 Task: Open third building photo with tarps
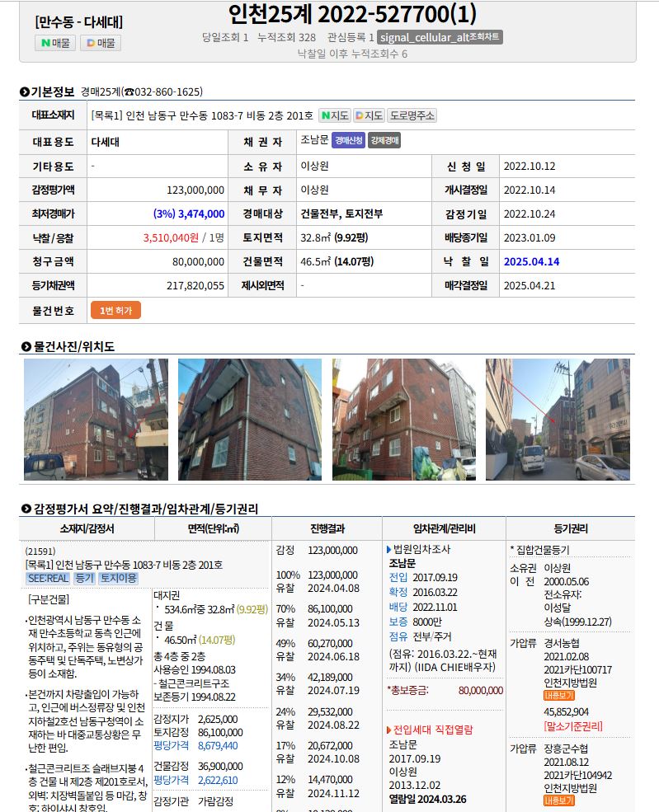click(403, 420)
